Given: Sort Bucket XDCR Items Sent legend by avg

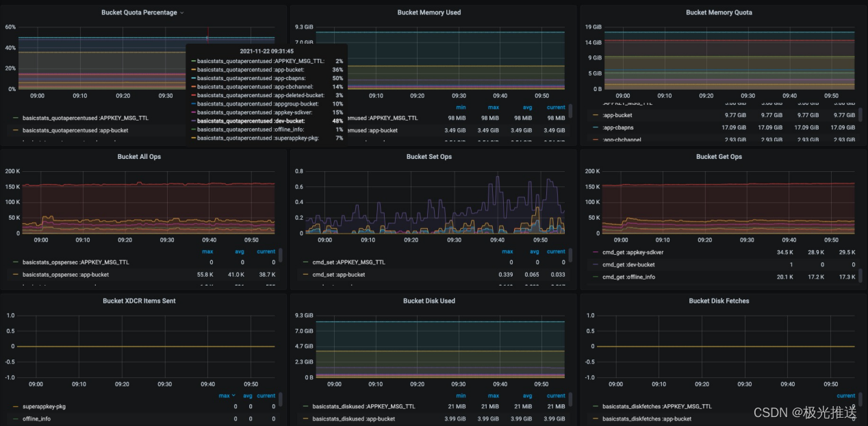Looking at the screenshot, I should click(x=248, y=395).
